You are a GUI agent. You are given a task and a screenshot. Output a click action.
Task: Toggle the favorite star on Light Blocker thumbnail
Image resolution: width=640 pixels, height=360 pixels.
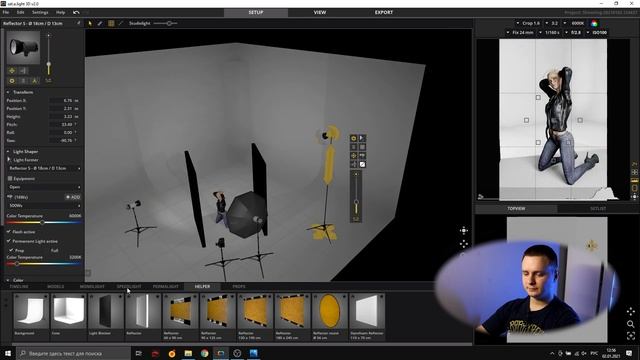pyautogui.click(x=120, y=297)
